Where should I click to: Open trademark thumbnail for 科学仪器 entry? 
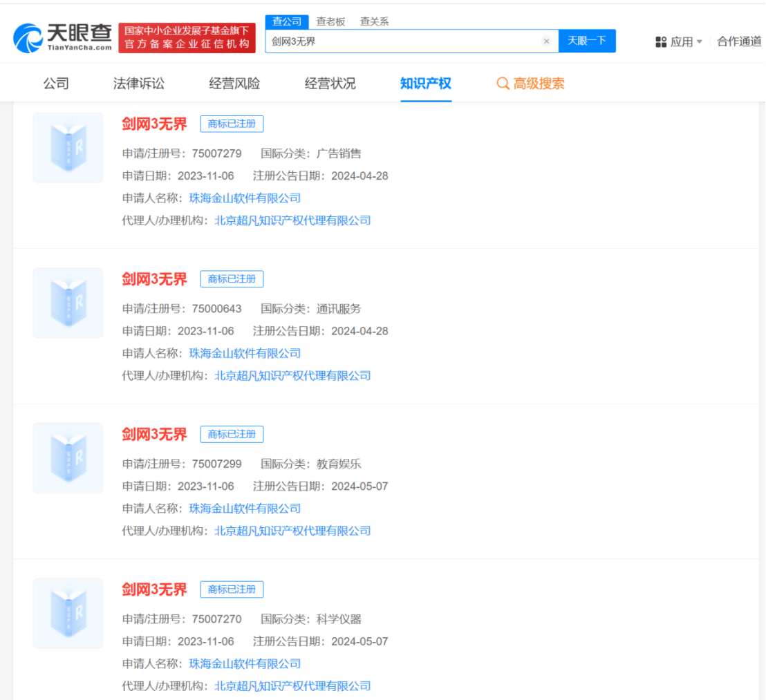tap(68, 613)
